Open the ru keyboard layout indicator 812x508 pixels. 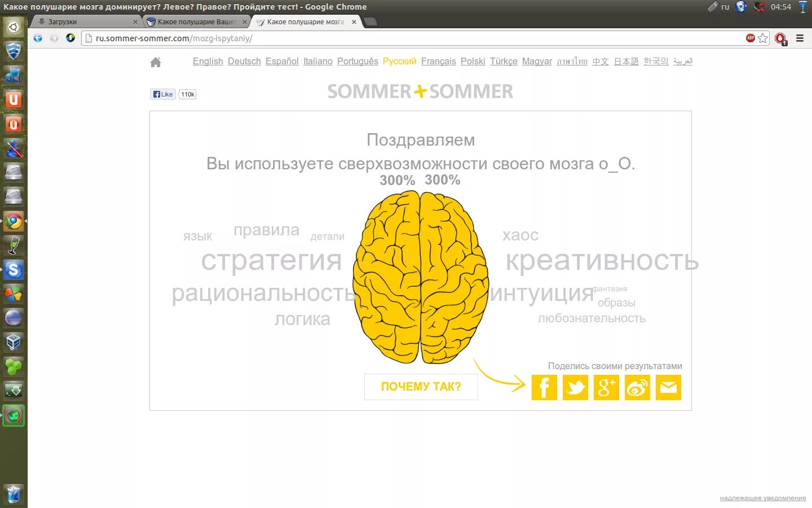tap(725, 7)
